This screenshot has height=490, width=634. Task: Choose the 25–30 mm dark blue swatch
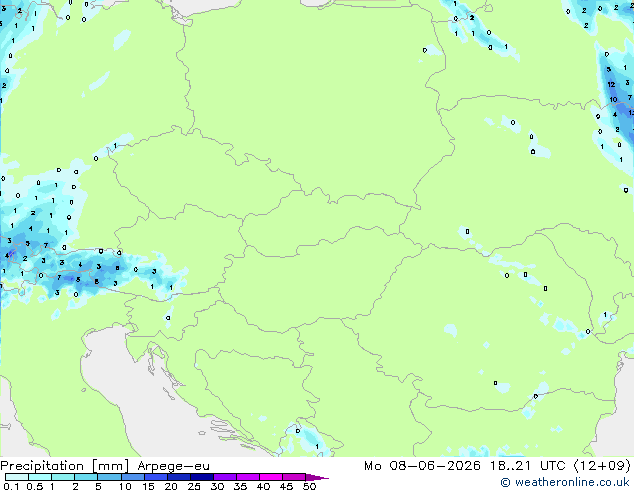(201, 477)
